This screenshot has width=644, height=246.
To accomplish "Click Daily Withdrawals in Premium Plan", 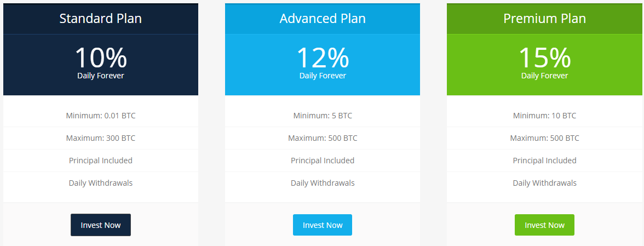I will (544, 183).
